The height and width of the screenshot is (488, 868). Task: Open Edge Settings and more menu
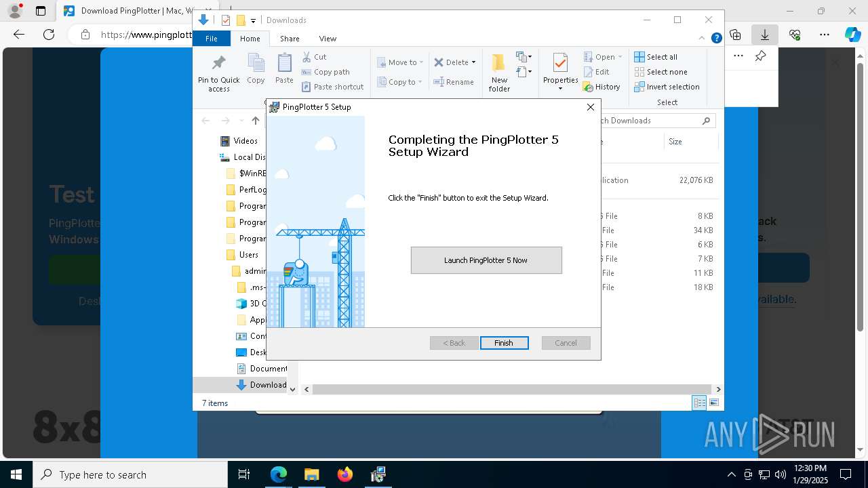pos(825,35)
